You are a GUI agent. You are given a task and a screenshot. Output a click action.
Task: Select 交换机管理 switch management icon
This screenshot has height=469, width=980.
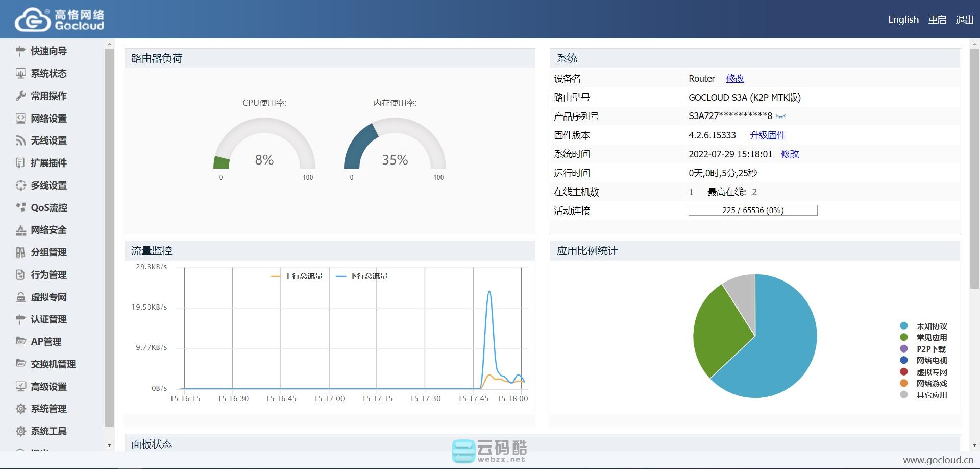(x=20, y=364)
